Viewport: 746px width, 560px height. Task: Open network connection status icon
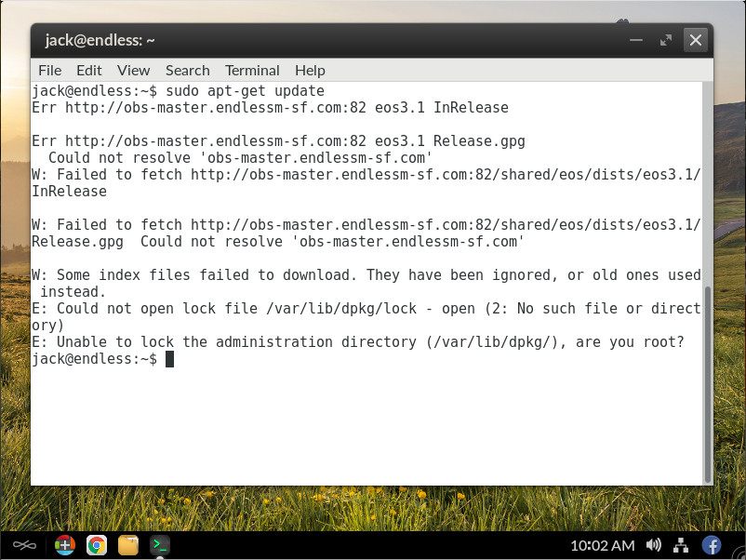681,545
